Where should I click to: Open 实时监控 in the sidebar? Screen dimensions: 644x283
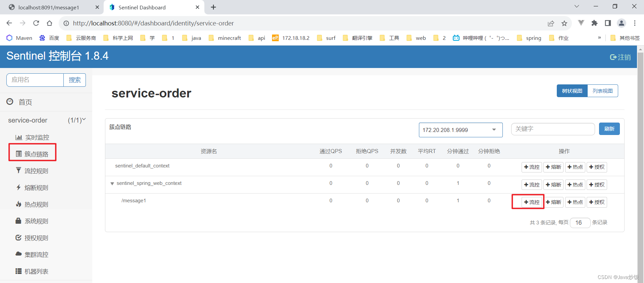[32, 137]
